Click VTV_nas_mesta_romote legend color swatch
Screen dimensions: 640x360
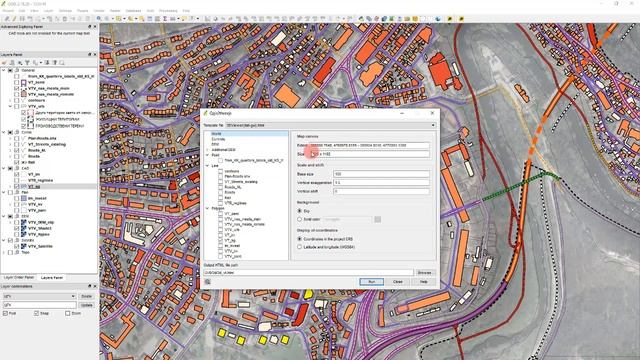pyautogui.click(x=24, y=94)
